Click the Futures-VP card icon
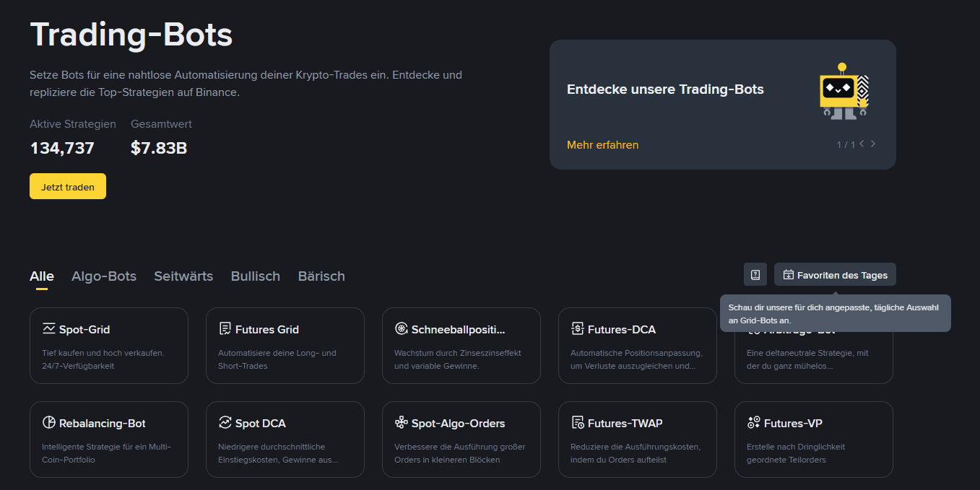 coord(753,423)
